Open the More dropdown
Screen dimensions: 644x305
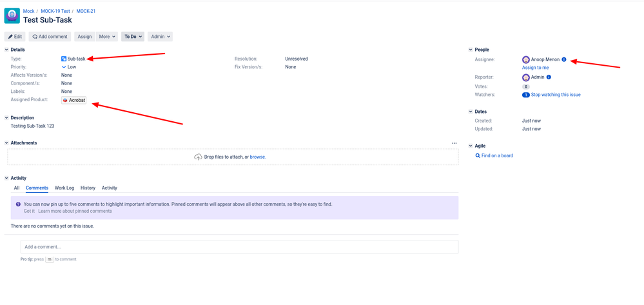click(107, 37)
